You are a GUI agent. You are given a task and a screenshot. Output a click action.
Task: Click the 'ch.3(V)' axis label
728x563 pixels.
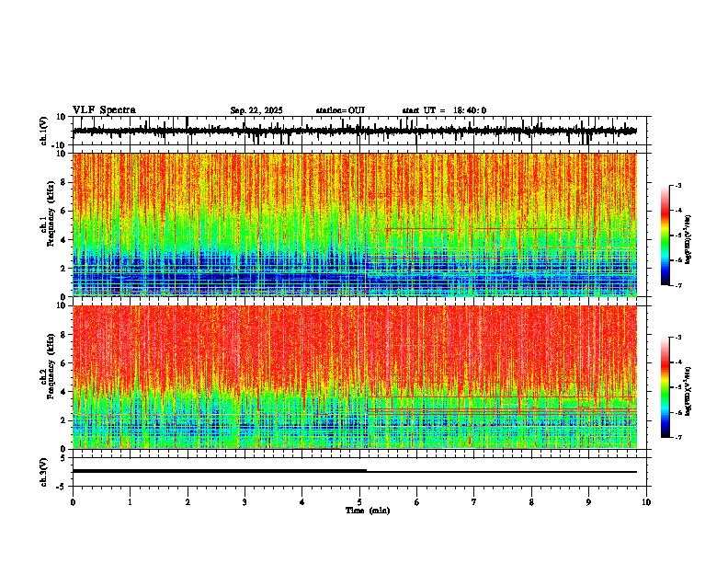(44, 472)
